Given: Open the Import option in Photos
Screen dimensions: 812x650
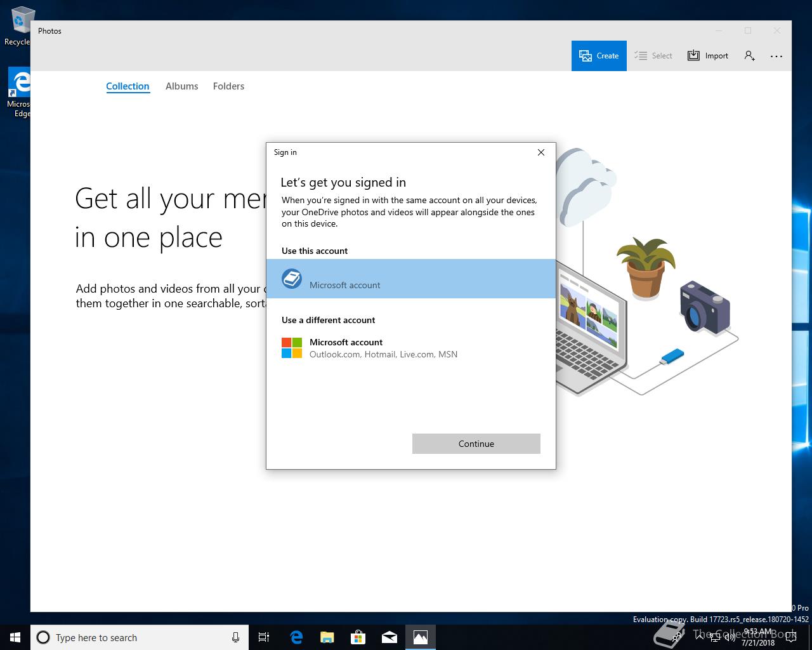Looking at the screenshot, I should coord(708,56).
